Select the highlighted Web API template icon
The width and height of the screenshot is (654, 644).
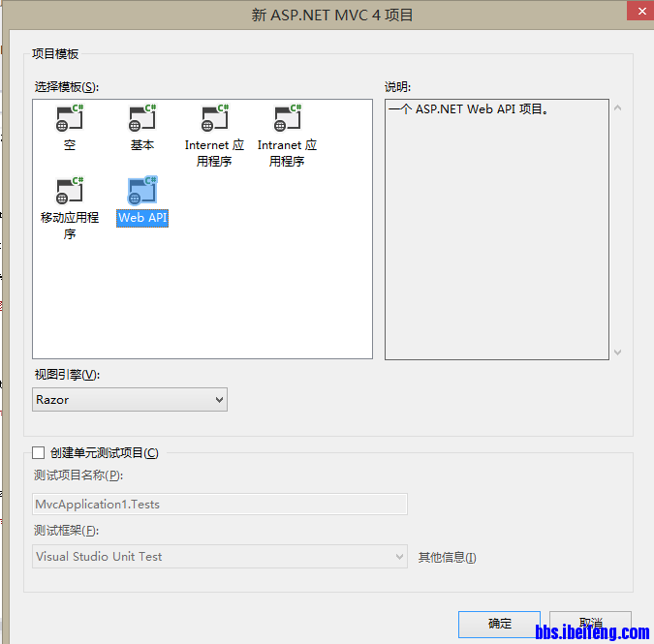(142, 191)
